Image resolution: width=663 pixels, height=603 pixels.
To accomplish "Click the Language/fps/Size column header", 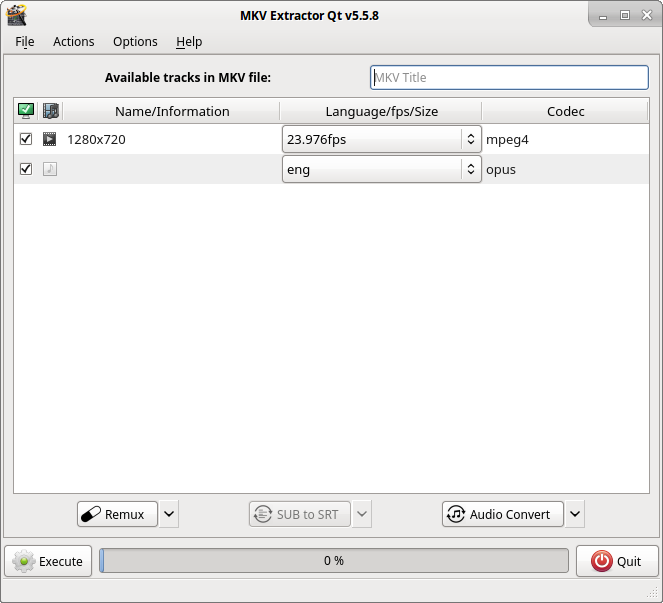I will point(381,111).
